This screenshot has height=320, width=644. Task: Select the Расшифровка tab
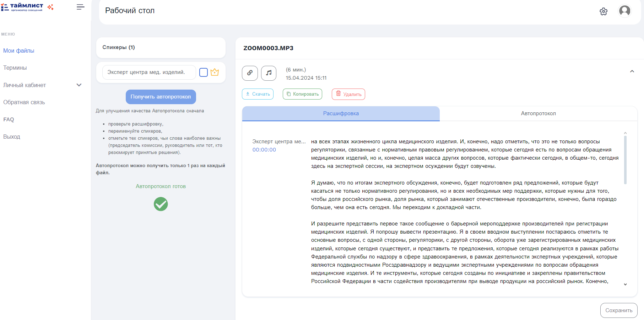pyautogui.click(x=341, y=113)
